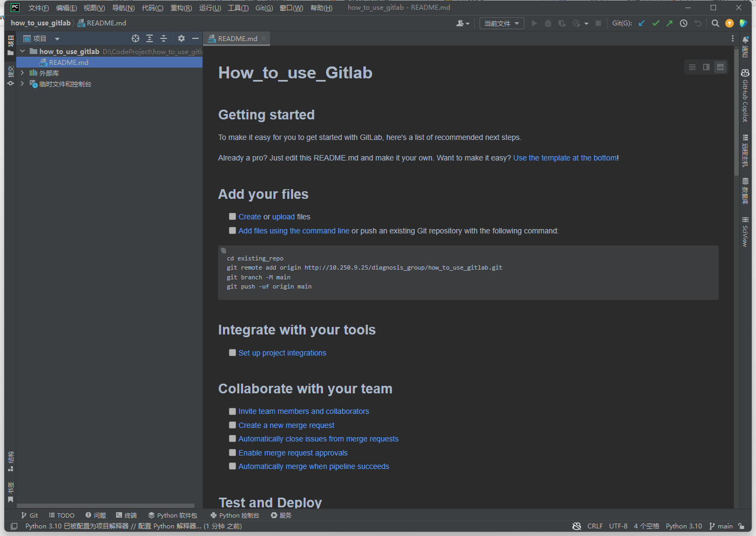Follow 'Set up project integrations' link

click(282, 353)
